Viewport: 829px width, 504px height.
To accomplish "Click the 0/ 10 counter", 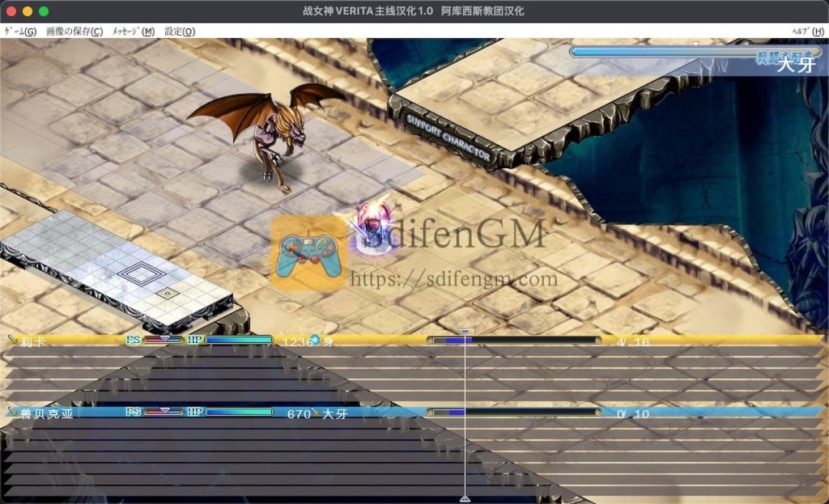I will (x=632, y=413).
